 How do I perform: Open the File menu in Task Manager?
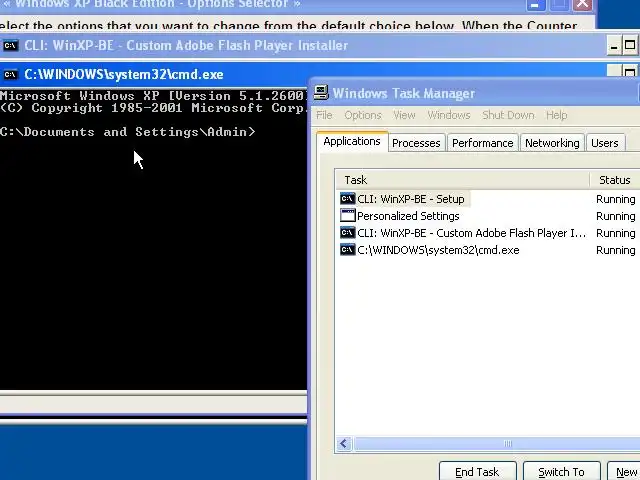coord(324,115)
